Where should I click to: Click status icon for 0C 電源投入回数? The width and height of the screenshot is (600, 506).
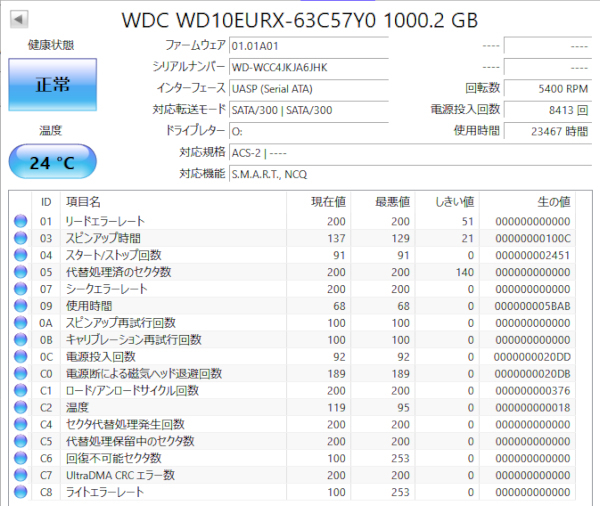pos(21,356)
